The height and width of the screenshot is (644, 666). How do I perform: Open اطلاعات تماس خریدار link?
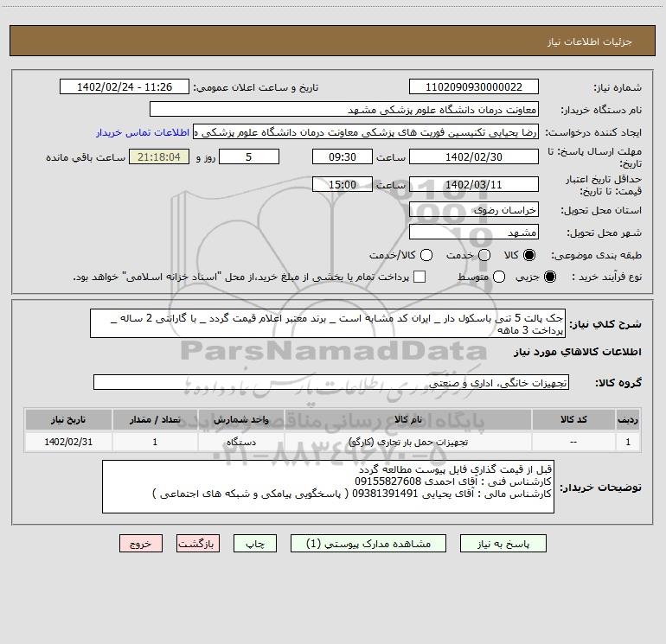(143, 132)
